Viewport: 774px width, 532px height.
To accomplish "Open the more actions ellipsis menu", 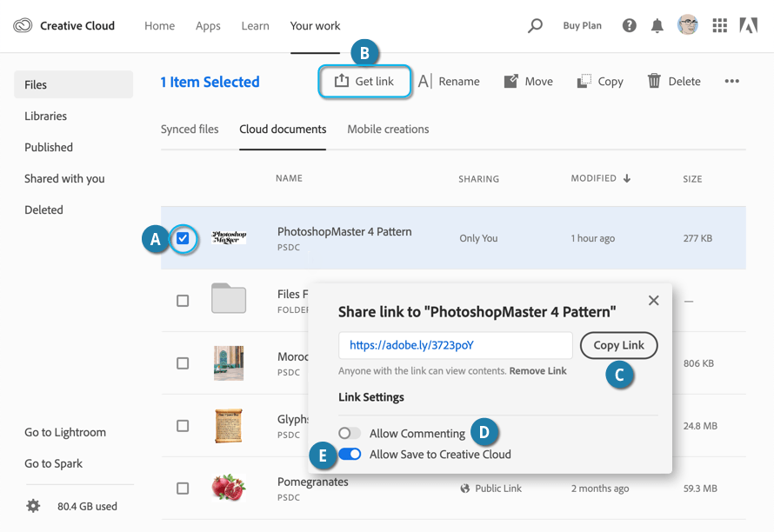I will [731, 81].
